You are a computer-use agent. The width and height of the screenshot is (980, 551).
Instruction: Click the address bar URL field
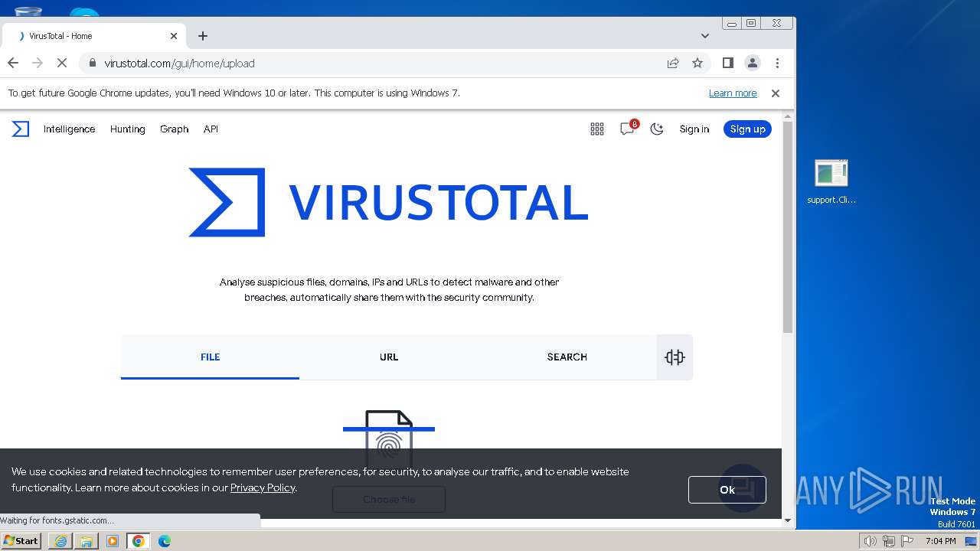click(x=381, y=64)
